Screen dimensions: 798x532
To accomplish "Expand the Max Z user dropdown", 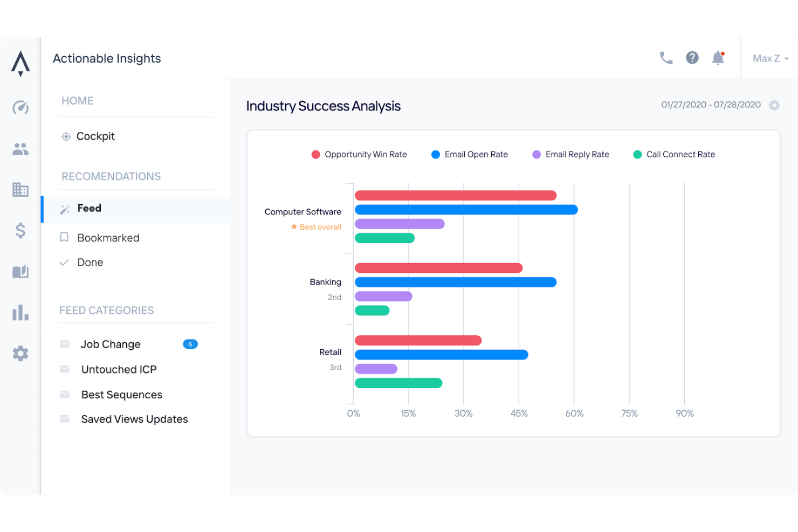I will (x=770, y=59).
